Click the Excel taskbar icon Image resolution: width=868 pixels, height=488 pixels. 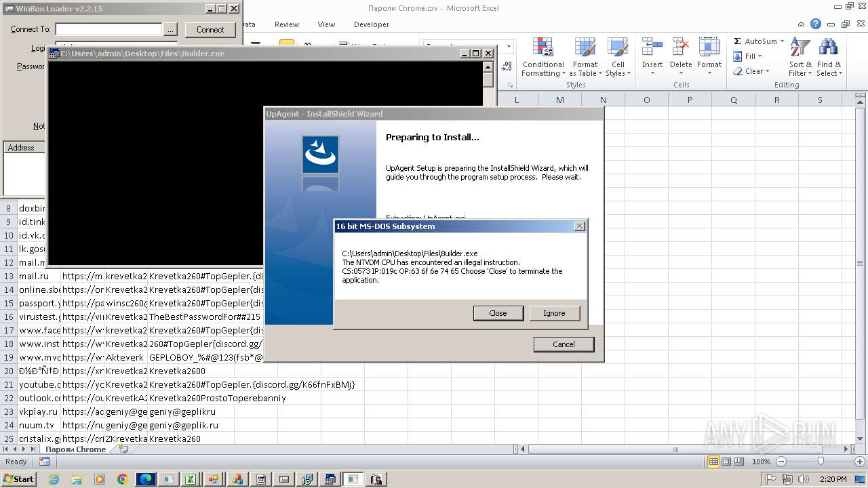[x=191, y=479]
